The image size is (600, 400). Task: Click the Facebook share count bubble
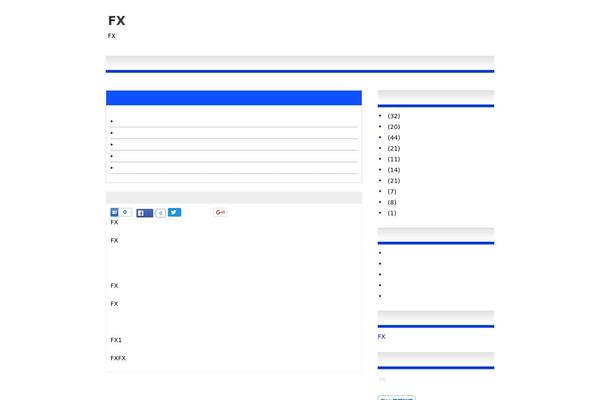(x=161, y=213)
